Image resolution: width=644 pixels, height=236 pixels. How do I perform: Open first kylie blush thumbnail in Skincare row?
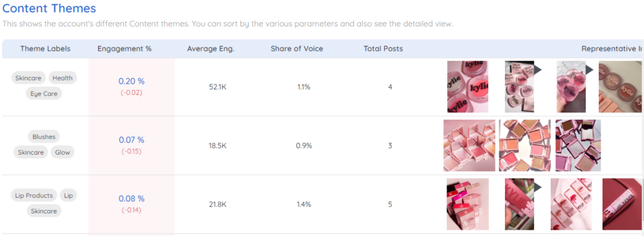click(x=467, y=87)
